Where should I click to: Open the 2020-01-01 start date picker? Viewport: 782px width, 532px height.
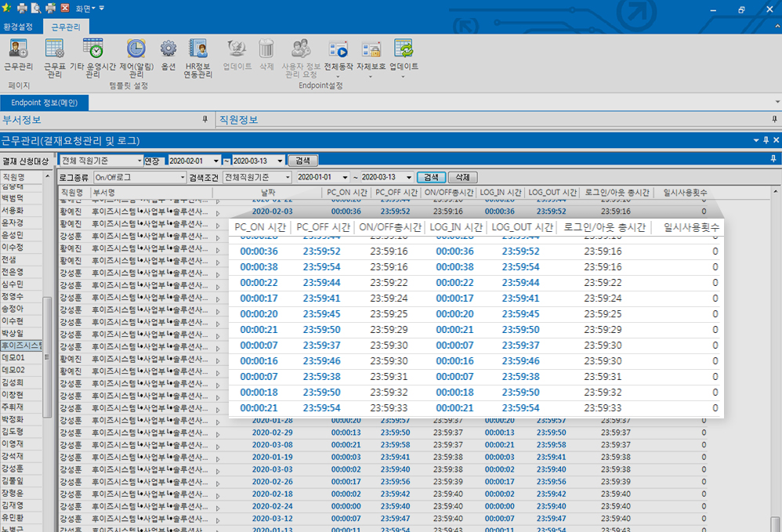point(345,177)
